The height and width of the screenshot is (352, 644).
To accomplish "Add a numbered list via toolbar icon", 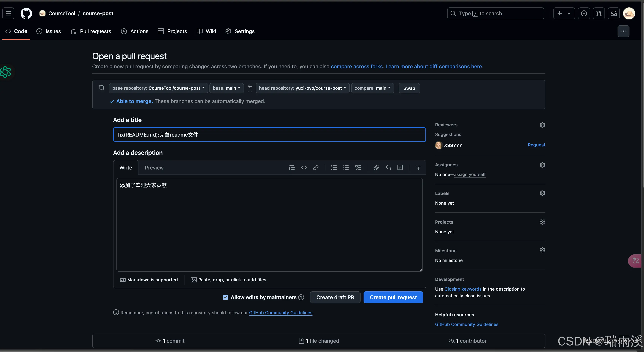I will click(x=334, y=167).
